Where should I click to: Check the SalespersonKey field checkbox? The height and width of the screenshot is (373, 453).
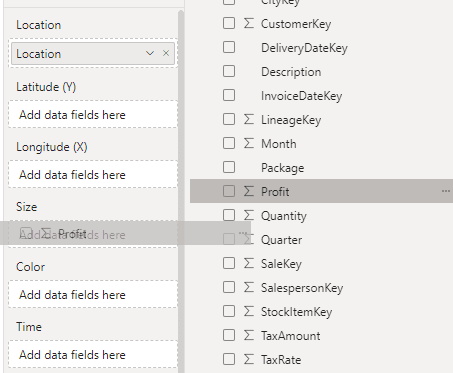tap(229, 287)
